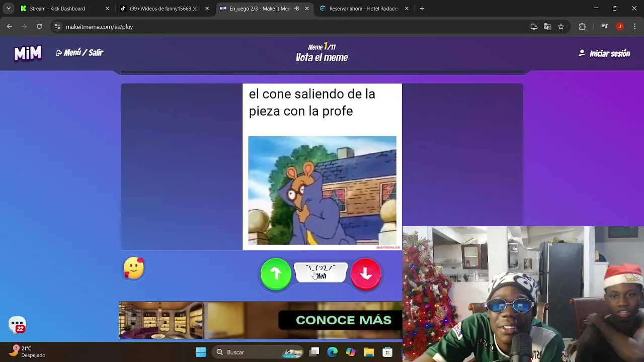Reload the current page
Viewport: 644px width, 362px height.
[x=39, y=27]
